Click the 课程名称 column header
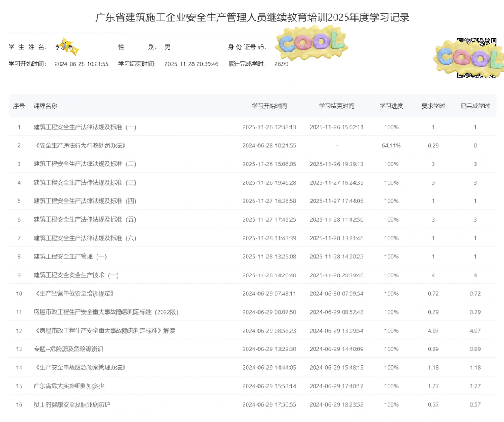The width and height of the screenshot is (504, 422). 46,105
